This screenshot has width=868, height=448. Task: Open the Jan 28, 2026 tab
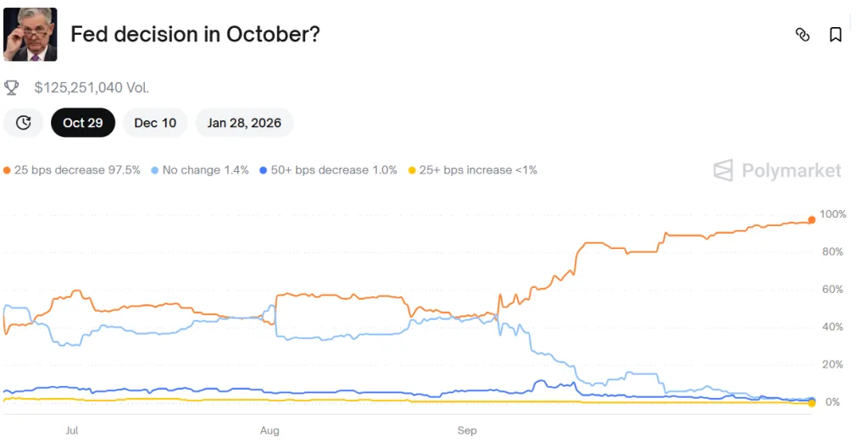pyautogui.click(x=244, y=123)
